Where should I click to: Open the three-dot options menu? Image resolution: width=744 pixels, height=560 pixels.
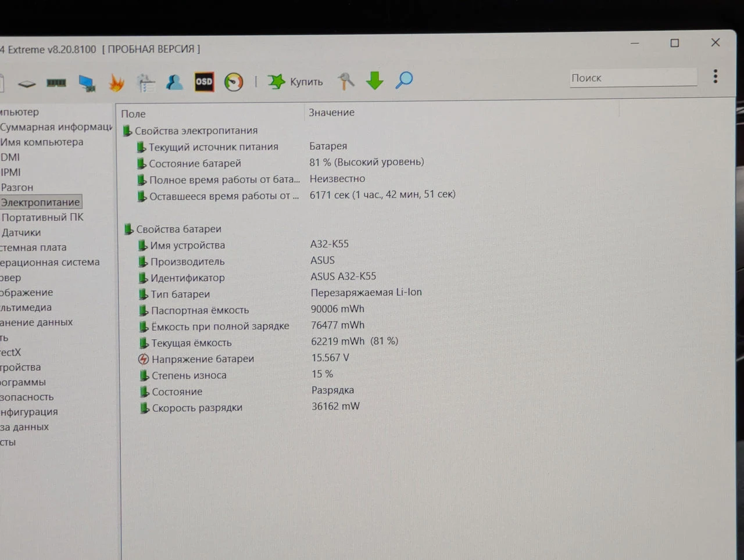716,76
